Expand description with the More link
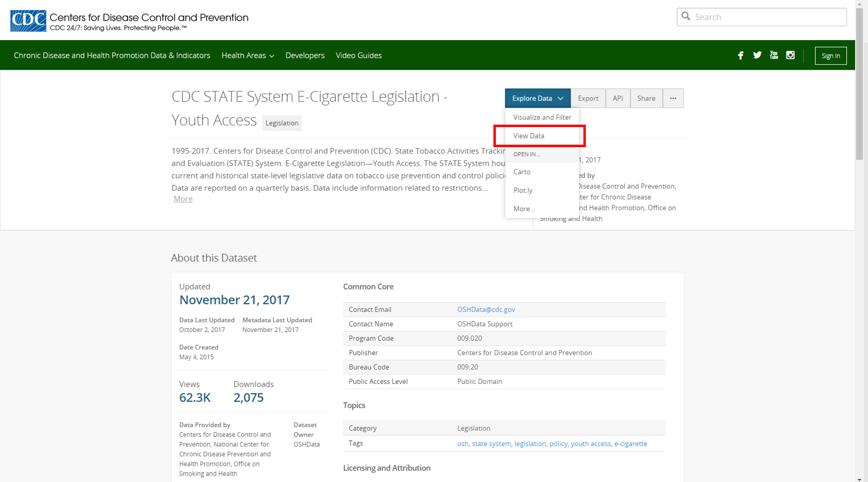The image size is (868, 482). click(183, 199)
